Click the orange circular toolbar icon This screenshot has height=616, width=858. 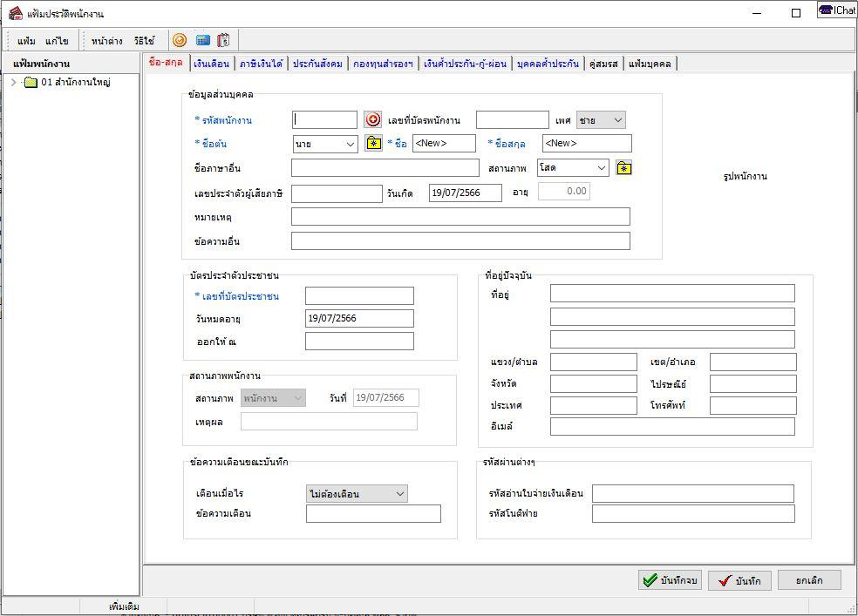pos(180,40)
